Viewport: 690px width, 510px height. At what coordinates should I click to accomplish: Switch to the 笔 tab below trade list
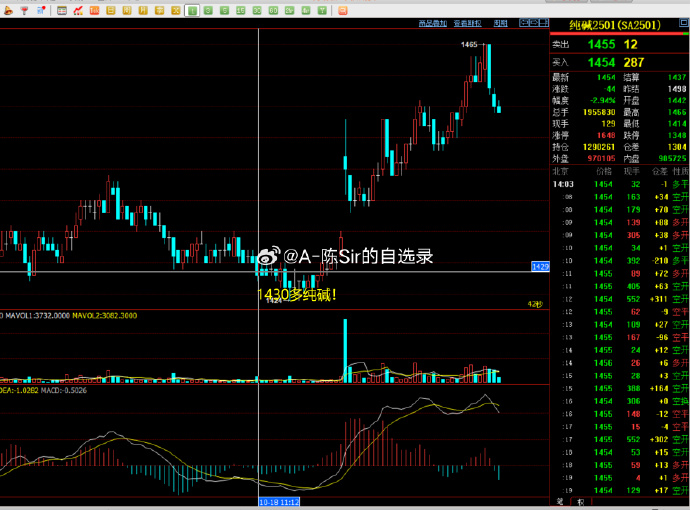tap(559, 500)
